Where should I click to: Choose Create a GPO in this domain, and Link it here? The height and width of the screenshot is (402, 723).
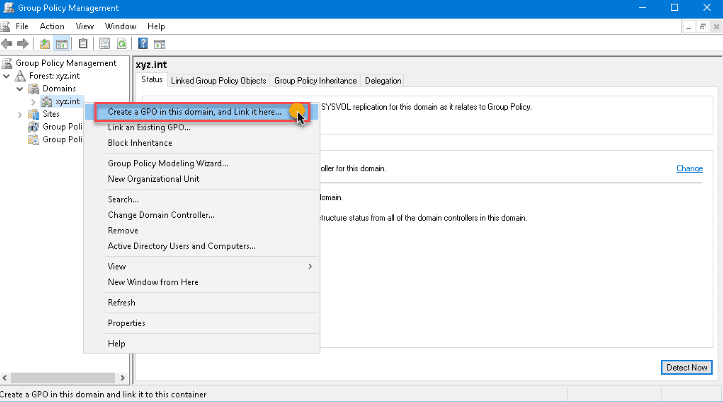point(202,112)
